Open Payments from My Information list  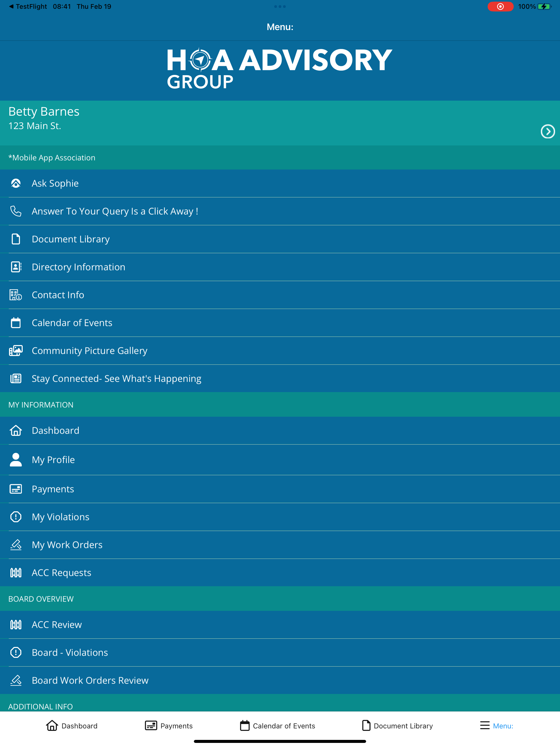(x=280, y=489)
